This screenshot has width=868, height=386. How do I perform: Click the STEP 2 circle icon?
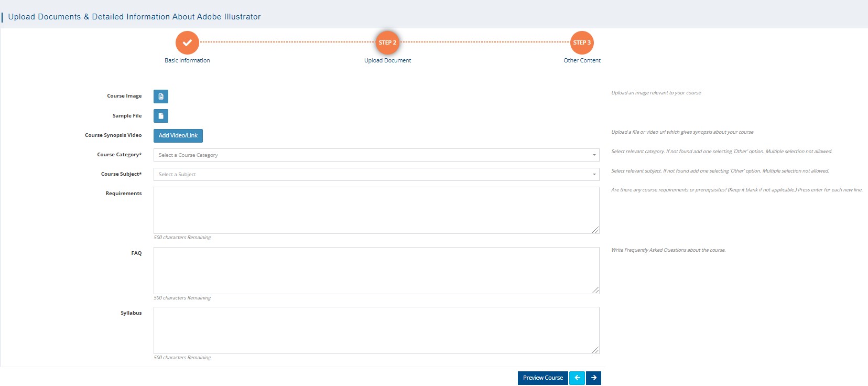tap(387, 42)
